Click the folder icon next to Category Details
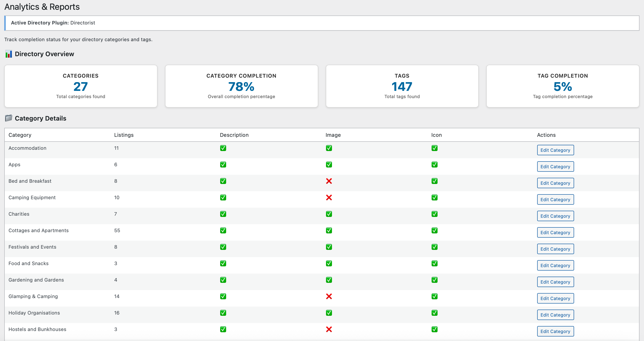This screenshot has height=341, width=644. pos(8,118)
